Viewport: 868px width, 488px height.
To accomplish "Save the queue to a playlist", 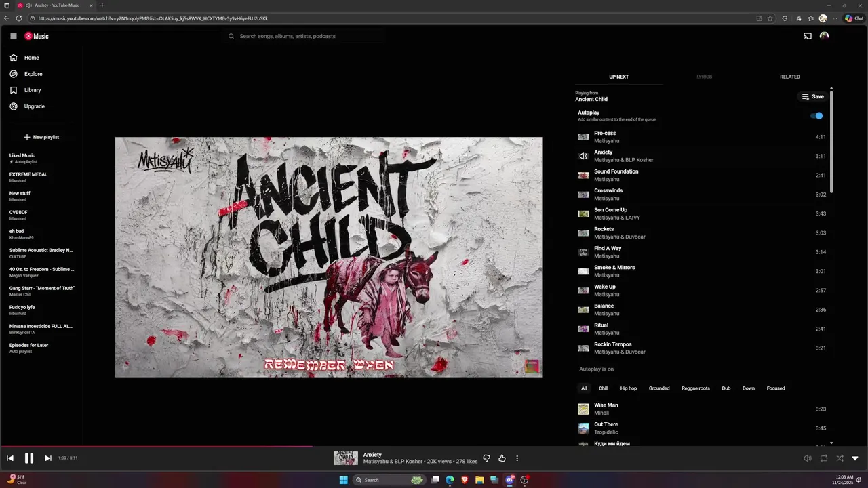I will point(812,97).
